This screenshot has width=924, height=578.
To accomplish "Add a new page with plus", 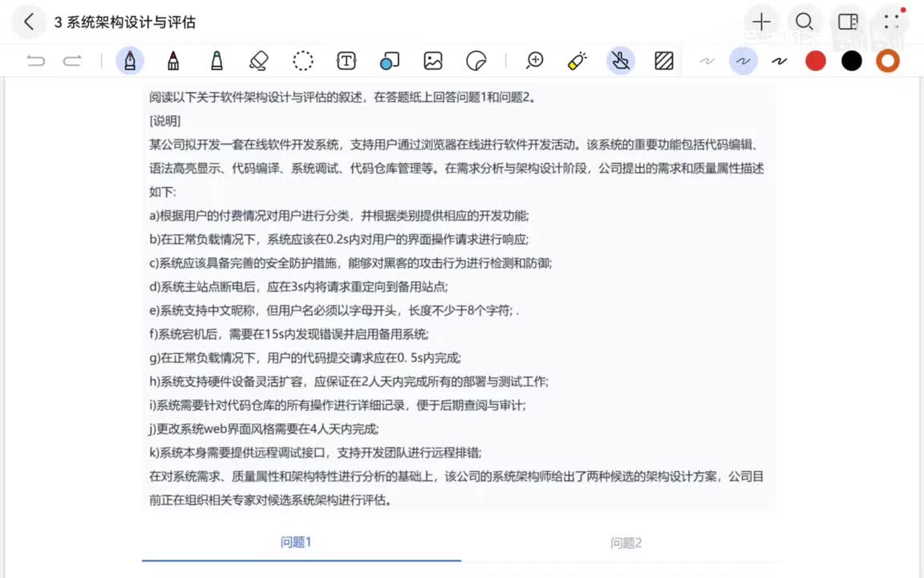I will point(761,22).
